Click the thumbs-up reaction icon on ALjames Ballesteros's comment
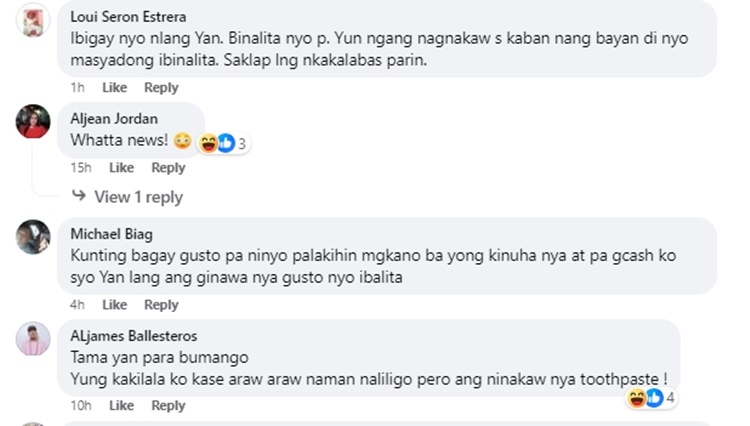 pos(654,398)
